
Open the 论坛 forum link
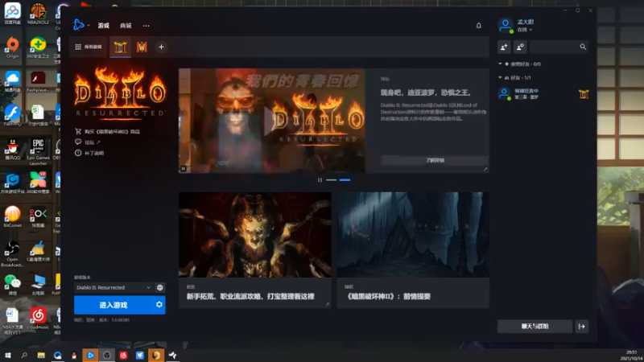(88, 142)
